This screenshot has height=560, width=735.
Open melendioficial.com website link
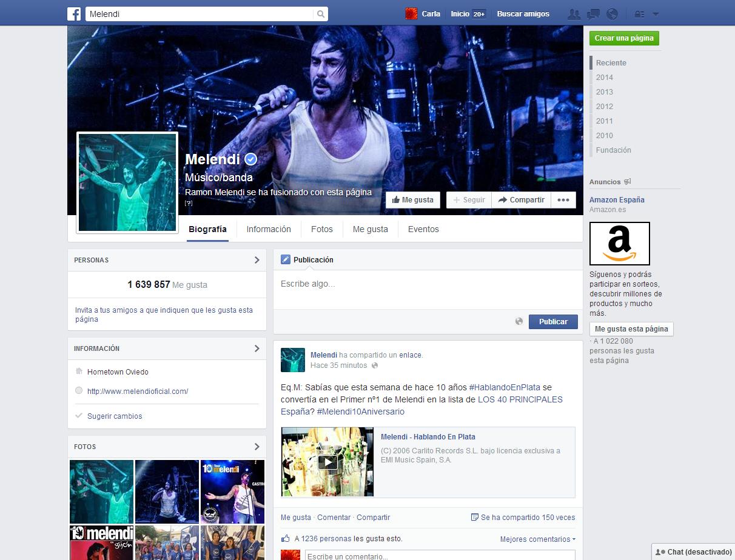point(138,392)
